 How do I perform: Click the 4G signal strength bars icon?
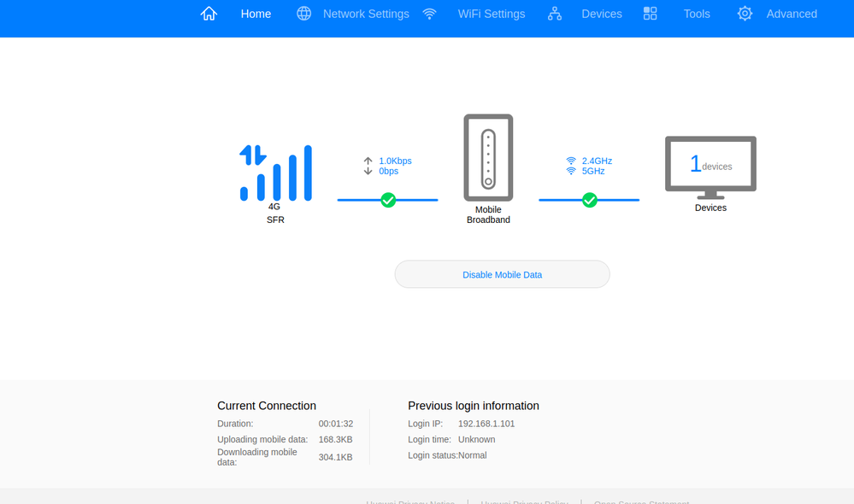(275, 173)
